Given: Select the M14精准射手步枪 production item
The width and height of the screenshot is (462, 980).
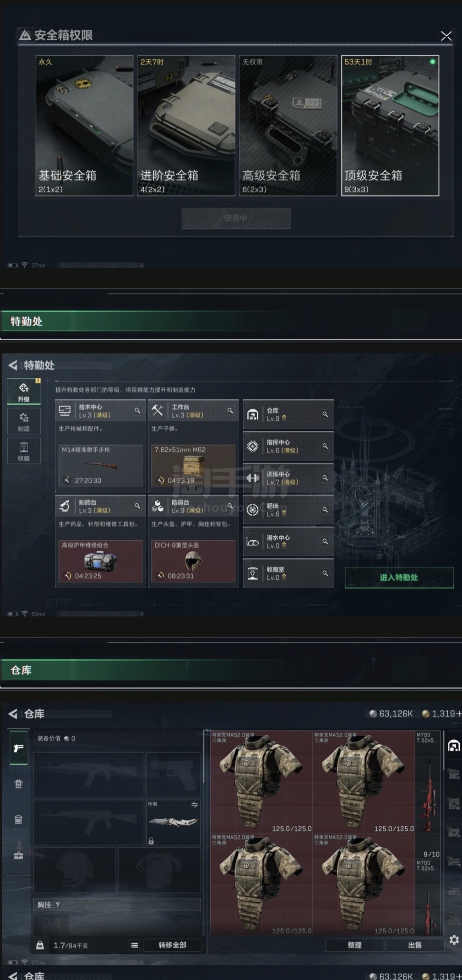Looking at the screenshot, I should point(100,465).
